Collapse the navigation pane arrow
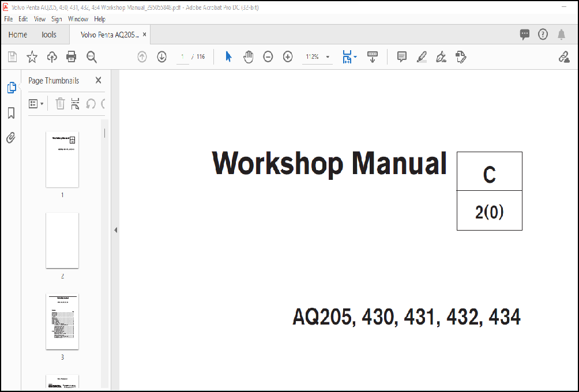Viewport: 579px width, 392px height. pos(115,230)
